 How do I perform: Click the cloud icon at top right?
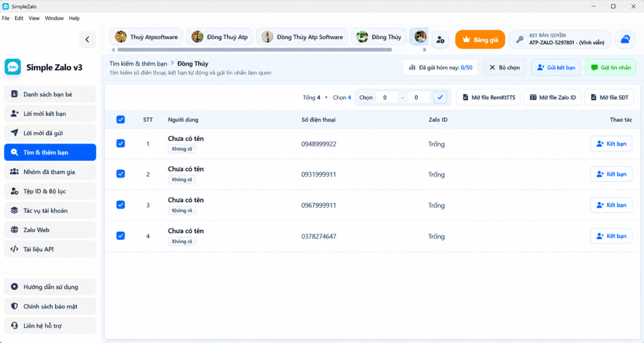tap(625, 40)
